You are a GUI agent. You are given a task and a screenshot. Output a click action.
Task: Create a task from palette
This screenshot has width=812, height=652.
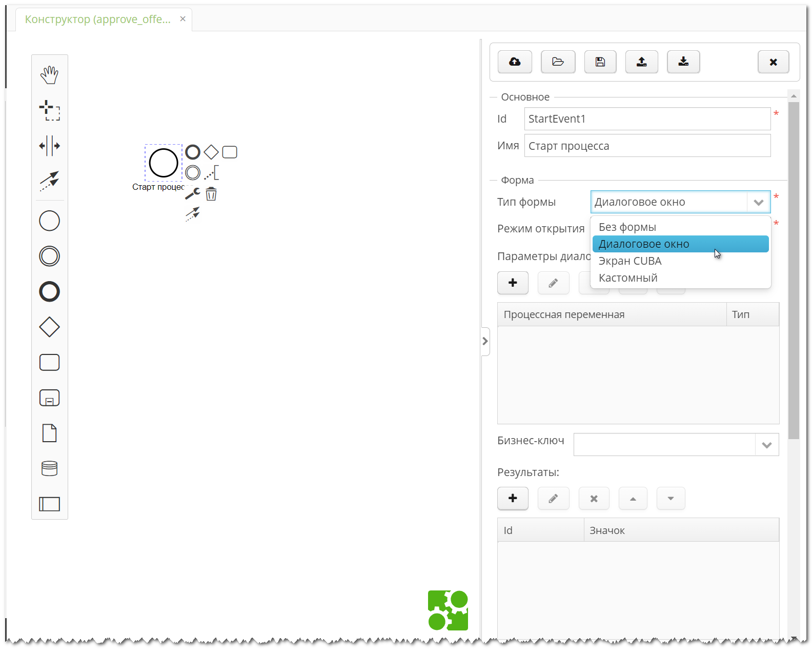[50, 362]
